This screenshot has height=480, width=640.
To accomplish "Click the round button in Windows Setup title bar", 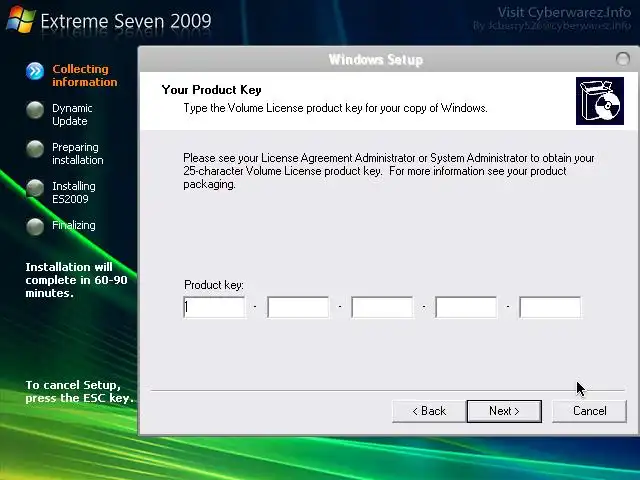I will pyautogui.click(x=622, y=59).
